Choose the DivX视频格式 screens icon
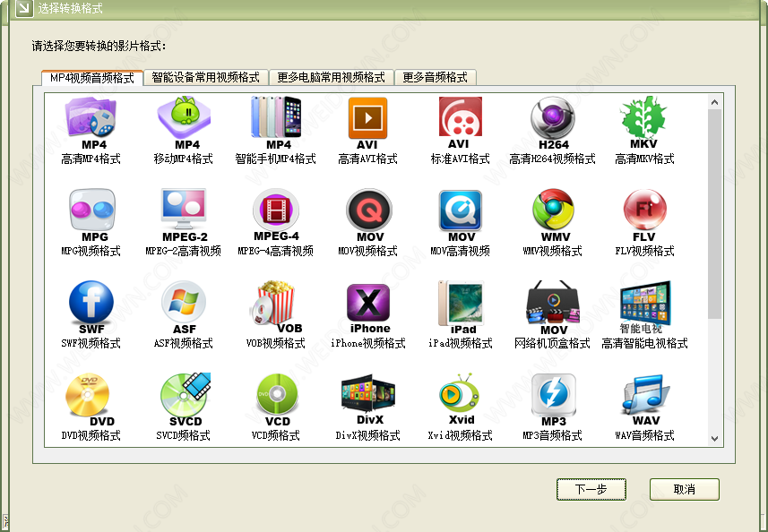 (x=368, y=393)
